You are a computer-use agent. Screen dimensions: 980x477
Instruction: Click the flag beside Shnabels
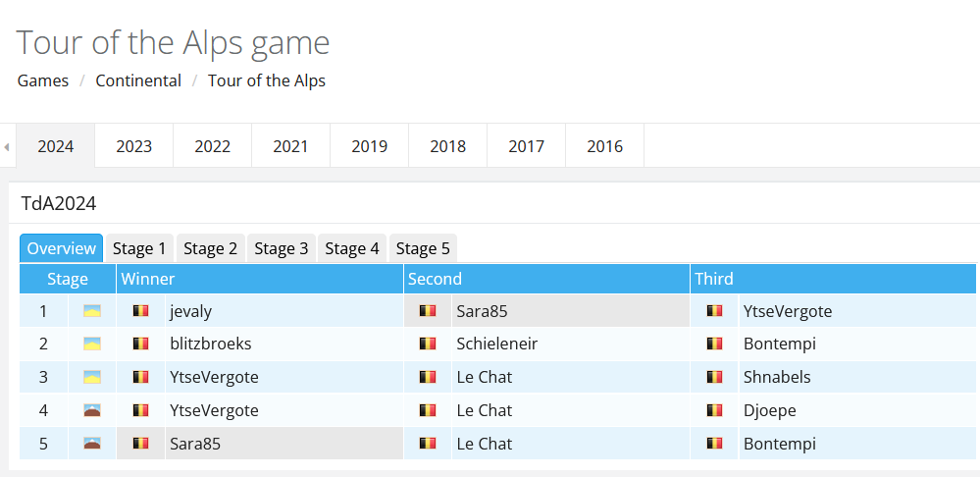pyautogui.click(x=714, y=377)
